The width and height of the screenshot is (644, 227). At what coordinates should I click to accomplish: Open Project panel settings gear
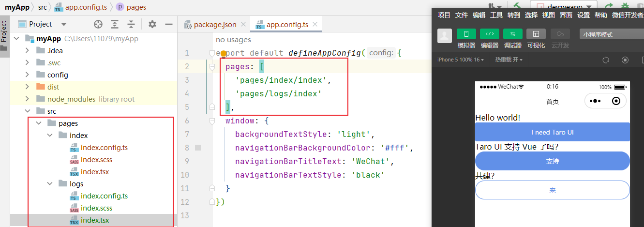pyautogui.click(x=152, y=24)
